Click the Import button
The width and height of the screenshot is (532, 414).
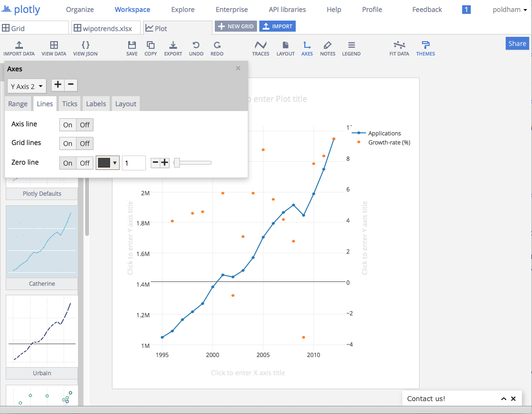click(277, 26)
